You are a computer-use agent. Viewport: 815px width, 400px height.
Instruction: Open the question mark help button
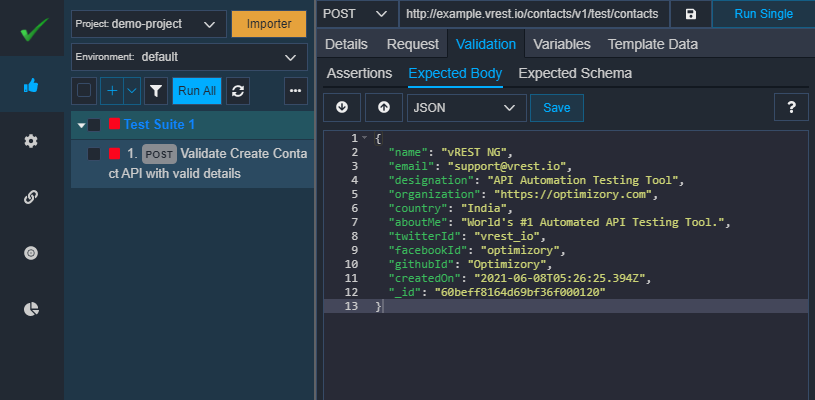pos(791,108)
